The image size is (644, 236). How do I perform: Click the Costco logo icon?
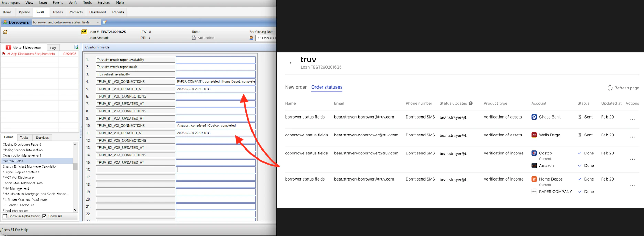tap(534, 153)
